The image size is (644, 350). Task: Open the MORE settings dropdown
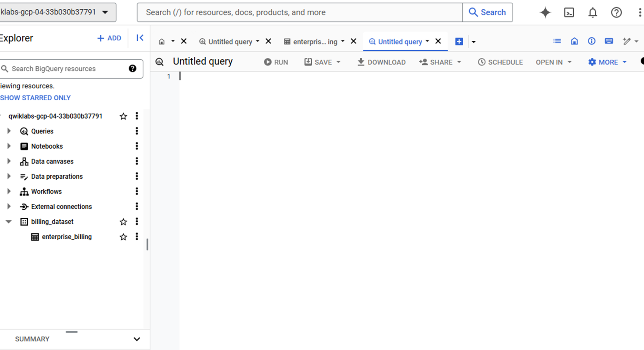[x=607, y=62]
